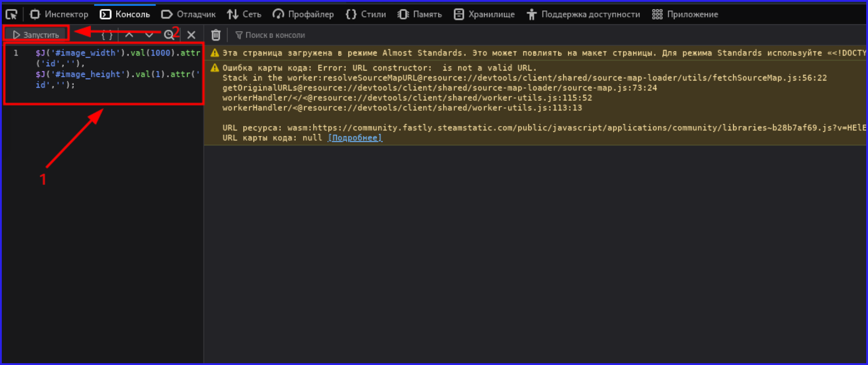Viewport: 868px width, 365px height.
Task: Click the fetchSourceMap.js:56:22 stack line
Action: 524,78
